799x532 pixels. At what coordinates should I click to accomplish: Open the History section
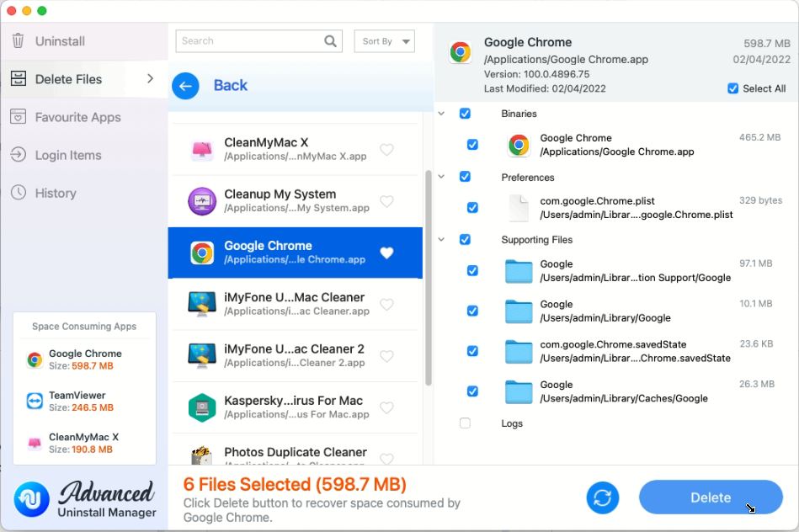click(19, 193)
